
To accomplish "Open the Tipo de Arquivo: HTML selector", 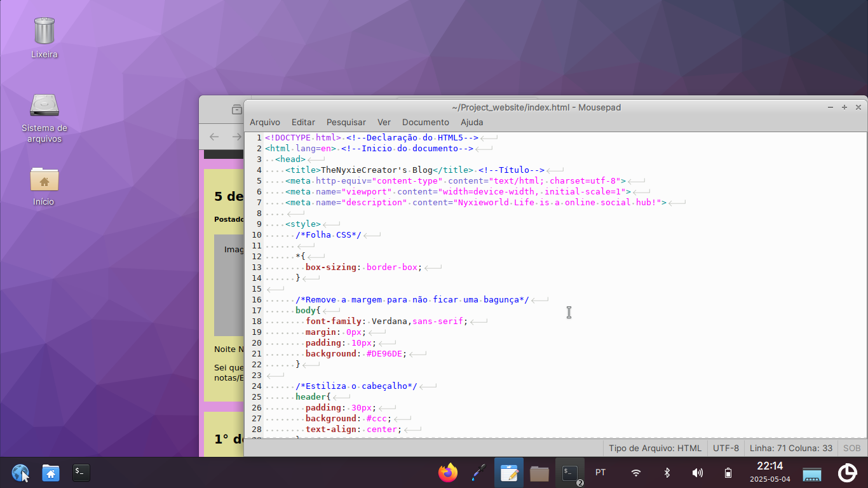I will (655, 448).
